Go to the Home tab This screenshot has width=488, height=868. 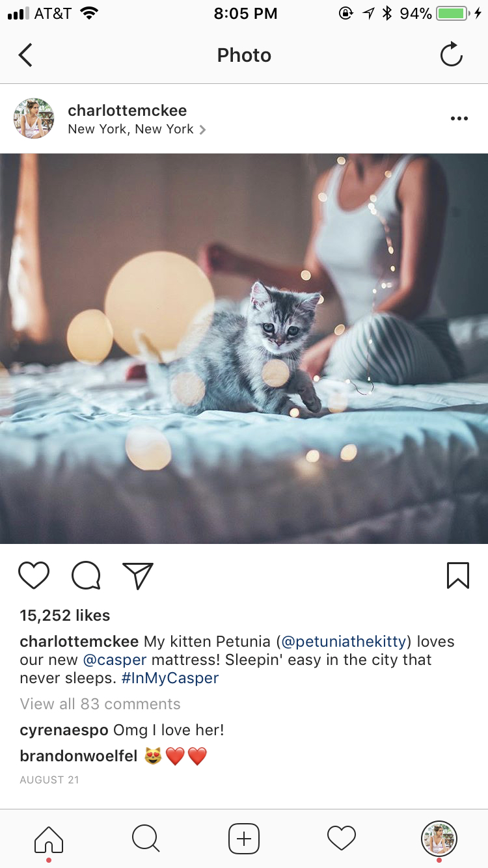[x=49, y=839]
